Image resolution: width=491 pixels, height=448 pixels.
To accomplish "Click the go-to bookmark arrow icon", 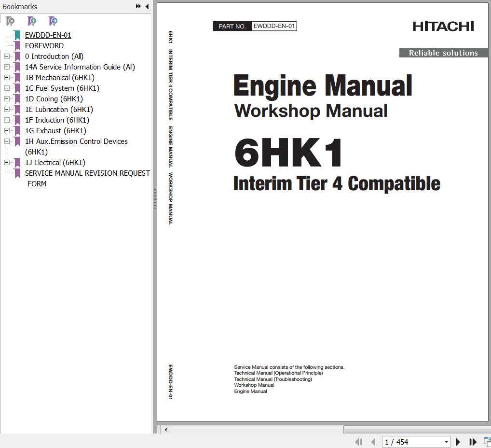I will 53,21.
